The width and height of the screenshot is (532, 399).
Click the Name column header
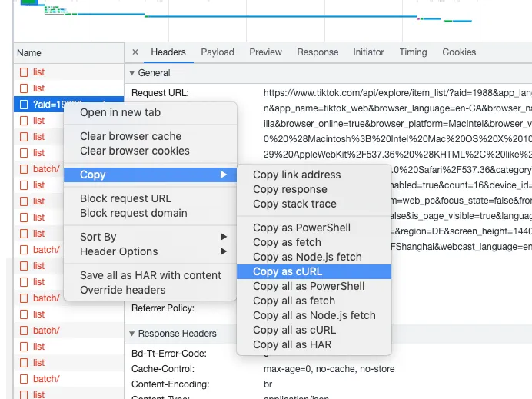pos(69,53)
